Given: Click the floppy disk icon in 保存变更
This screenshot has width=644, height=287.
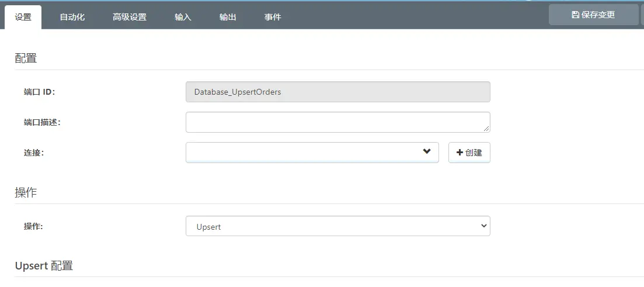Looking at the screenshot, I should (575, 15).
